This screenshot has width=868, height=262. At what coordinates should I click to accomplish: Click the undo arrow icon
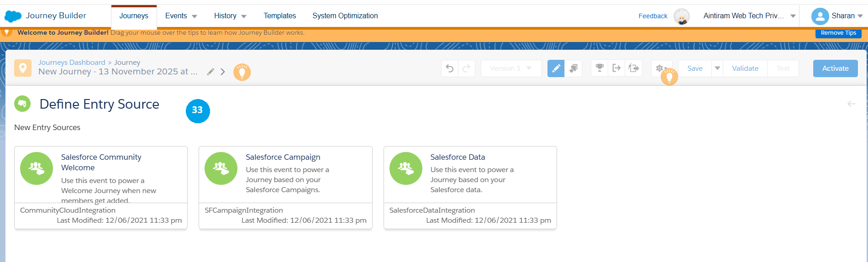click(x=450, y=68)
